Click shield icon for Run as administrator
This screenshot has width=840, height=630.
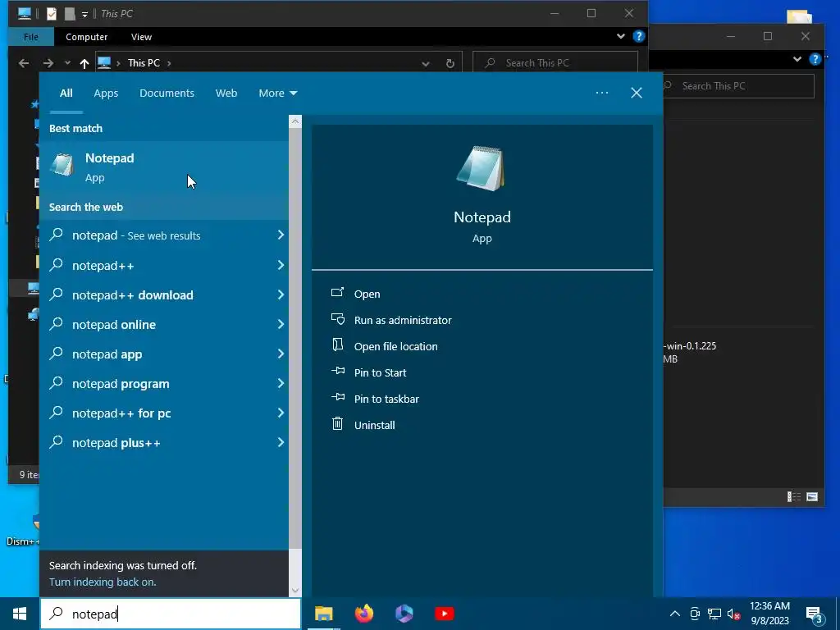point(337,319)
